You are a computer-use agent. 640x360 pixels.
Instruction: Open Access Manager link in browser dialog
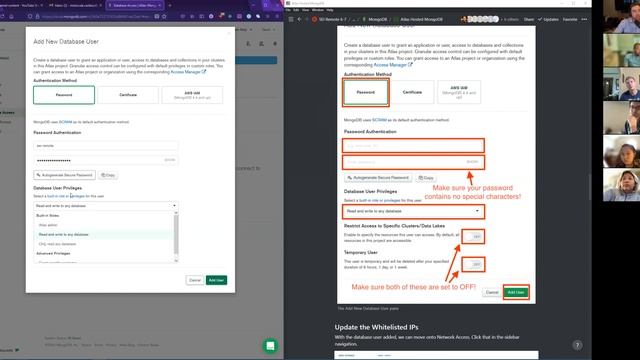click(x=188, y=72)
